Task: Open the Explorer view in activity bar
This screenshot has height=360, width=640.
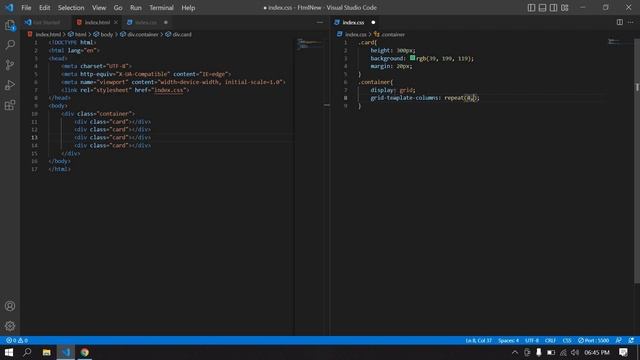Action: point(10,25)
